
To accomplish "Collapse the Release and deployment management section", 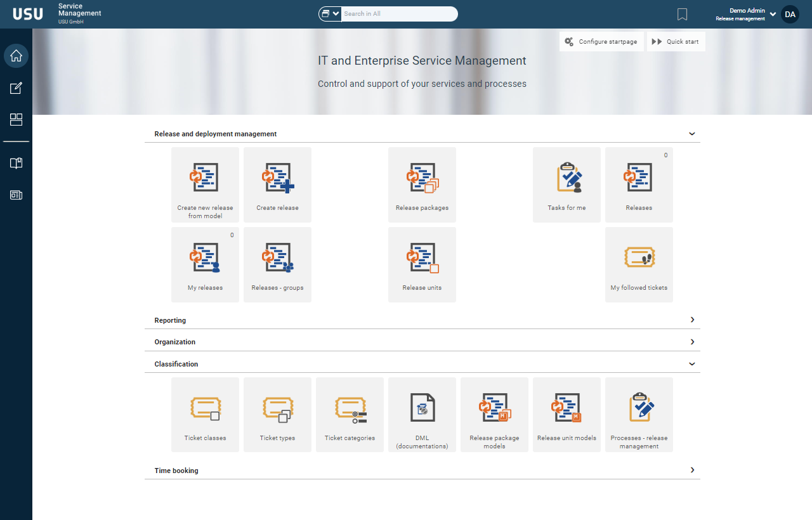I will tap(692, 134).
